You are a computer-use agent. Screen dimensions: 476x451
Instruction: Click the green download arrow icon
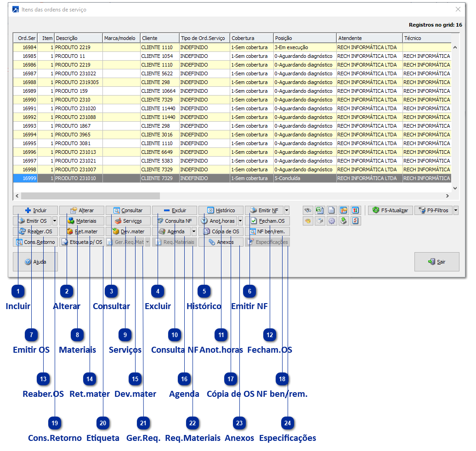pyautogui.click(x=343, y=221)
